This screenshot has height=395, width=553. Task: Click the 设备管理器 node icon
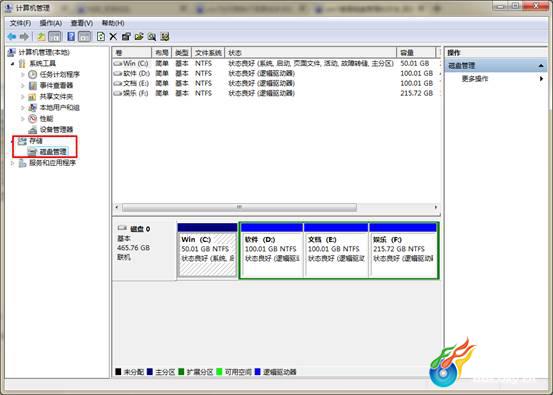click(x=32, y=130)
